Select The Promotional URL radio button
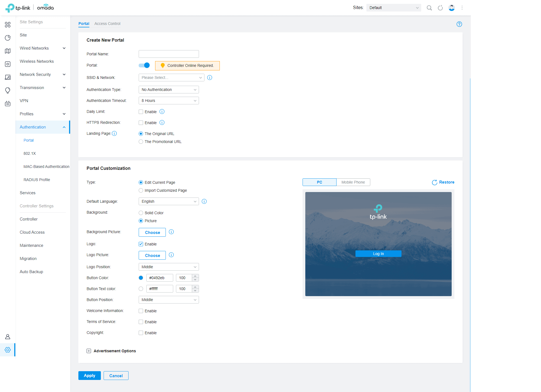541x392 pixels. pos(141,142)
